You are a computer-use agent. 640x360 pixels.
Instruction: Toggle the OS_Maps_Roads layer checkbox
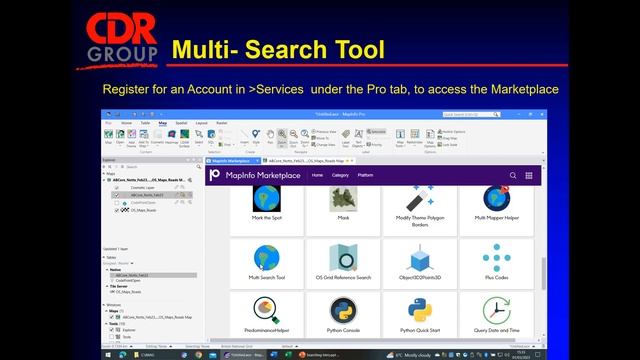pos(117,210)
